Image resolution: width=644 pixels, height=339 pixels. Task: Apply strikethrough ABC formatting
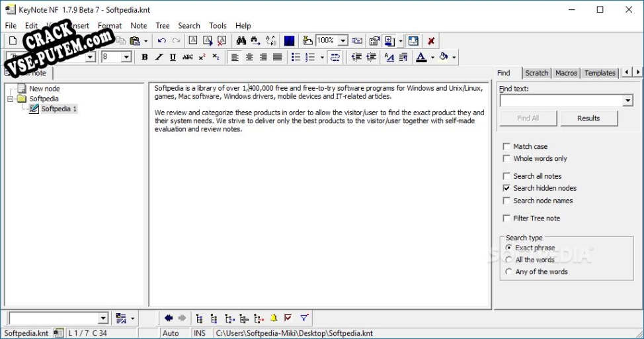coord(187,57)
